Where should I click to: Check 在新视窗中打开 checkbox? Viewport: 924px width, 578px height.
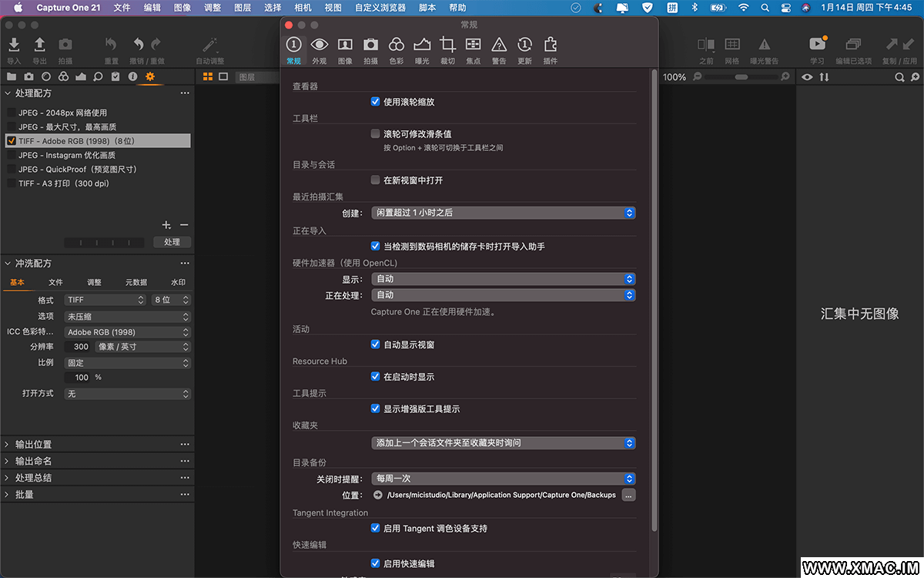pyautogui.click(x=375, y=180)
